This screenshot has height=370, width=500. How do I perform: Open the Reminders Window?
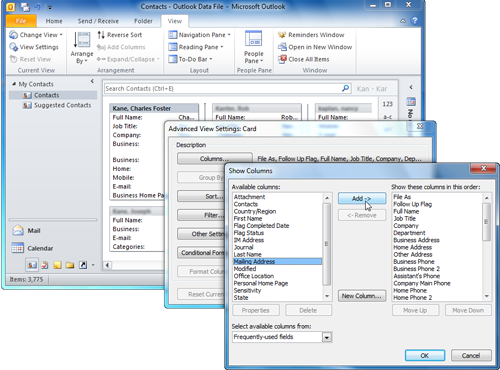(311, 35)
